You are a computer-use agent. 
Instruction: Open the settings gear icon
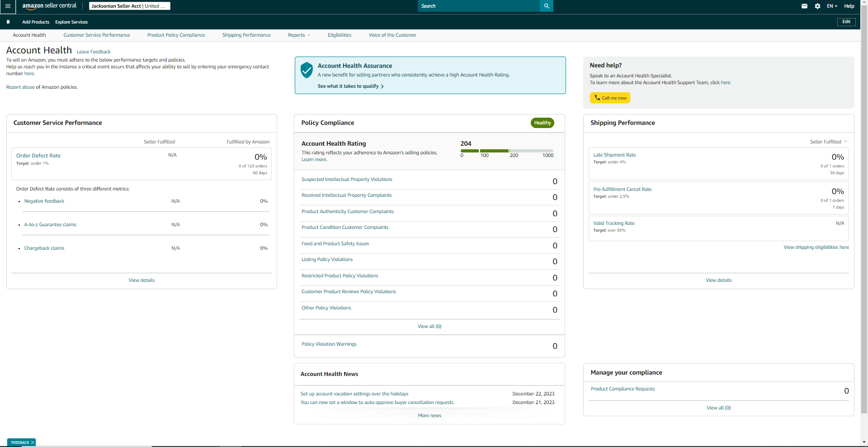[817, 6]
